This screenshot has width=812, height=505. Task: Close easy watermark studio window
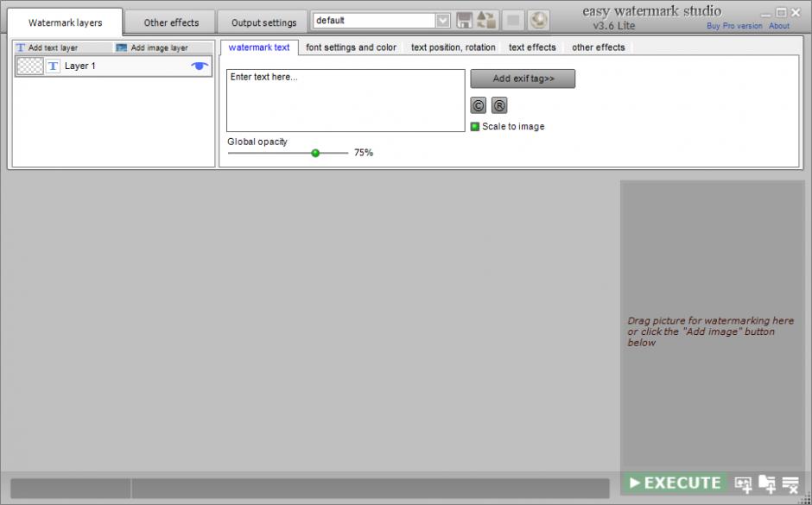coord(796,12)
